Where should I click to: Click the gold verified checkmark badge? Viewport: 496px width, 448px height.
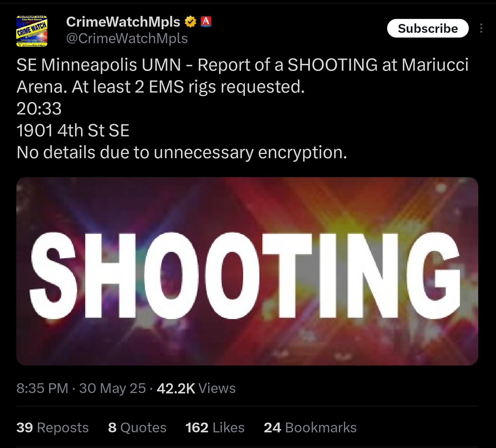coord(190,22)
